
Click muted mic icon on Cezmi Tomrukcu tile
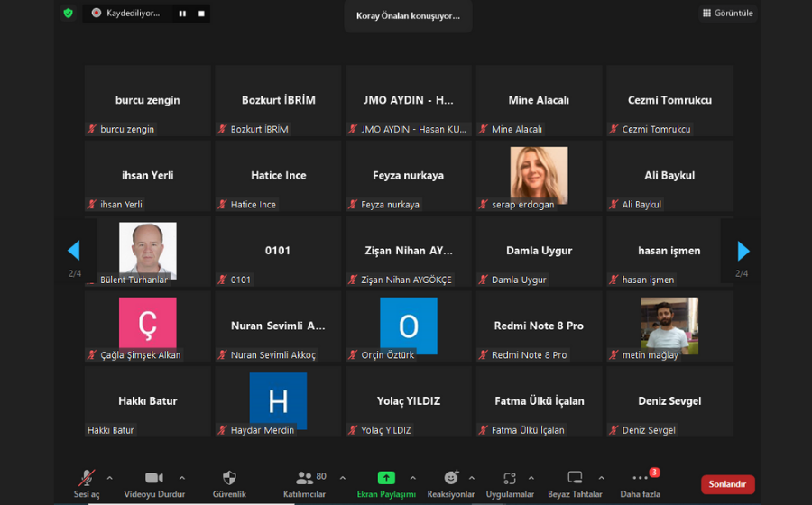(x=614, y=129)
